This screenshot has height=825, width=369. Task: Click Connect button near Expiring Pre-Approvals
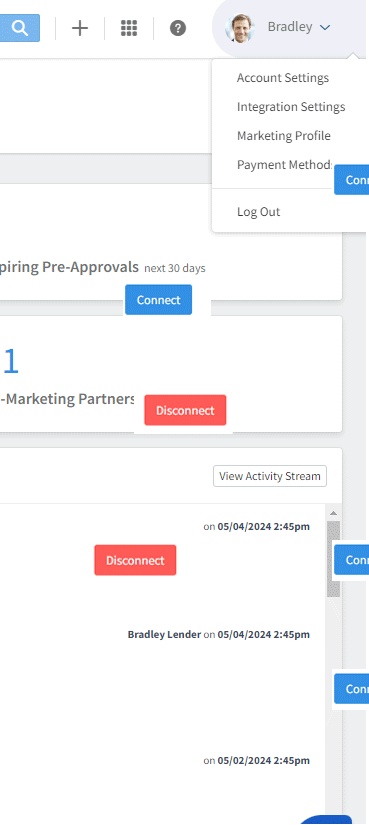pos(158,300)
